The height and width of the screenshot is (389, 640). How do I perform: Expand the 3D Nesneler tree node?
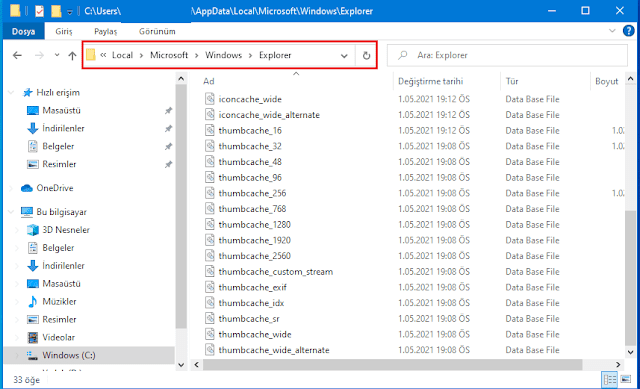pyautogui.click(x=17, y=230)
